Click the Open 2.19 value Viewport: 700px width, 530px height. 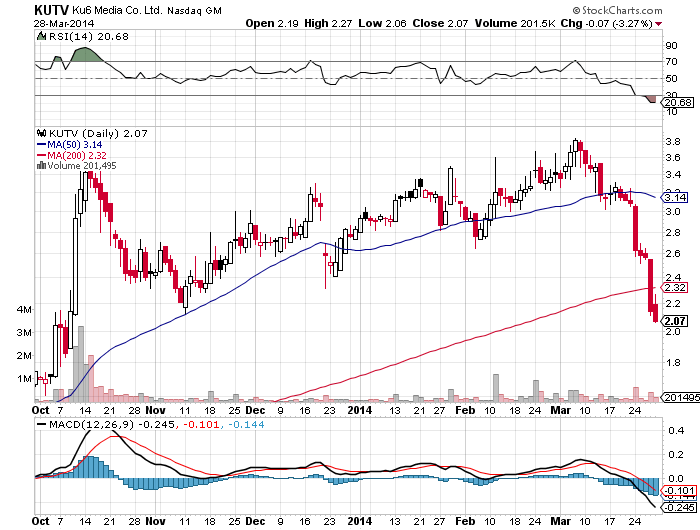[x=272, y=23]
